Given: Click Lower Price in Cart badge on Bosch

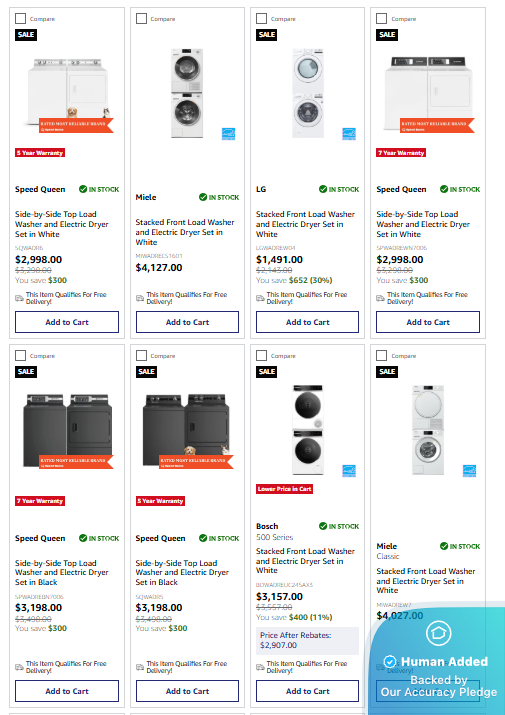Looking at the screenshot, I should [x=284, y=489].
